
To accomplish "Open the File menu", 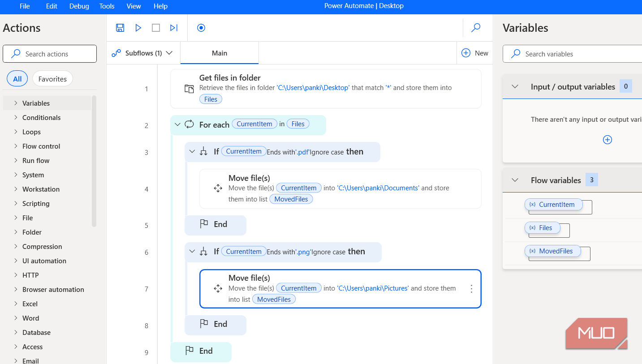I will click(x=25, y=6).
